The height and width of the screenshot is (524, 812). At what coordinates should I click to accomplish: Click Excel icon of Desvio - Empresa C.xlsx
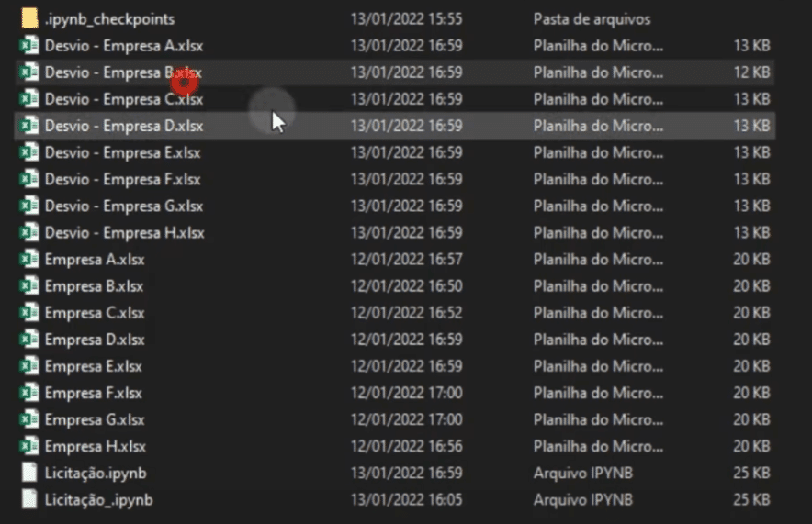[x=29, y=99]
